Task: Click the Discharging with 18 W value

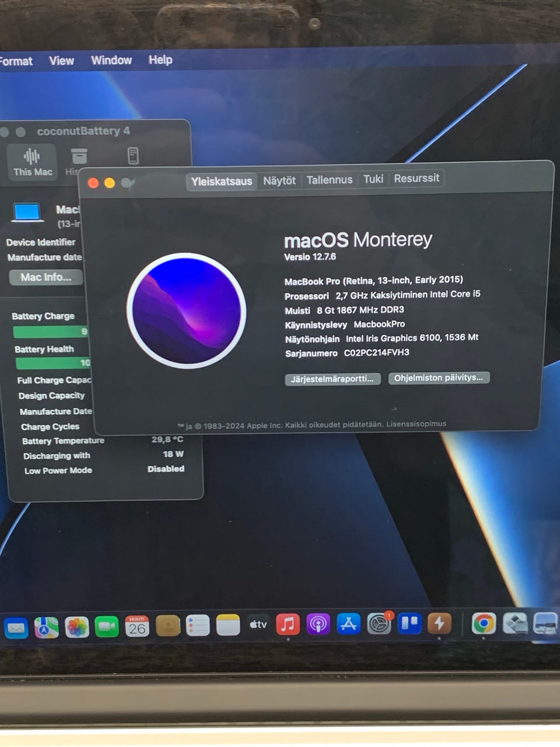Action: (173, 454)
